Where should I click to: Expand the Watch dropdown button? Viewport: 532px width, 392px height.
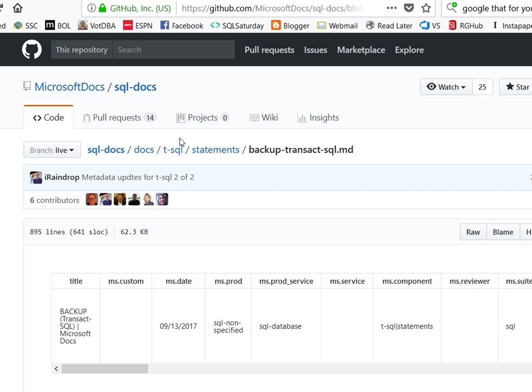coord(446,87)
